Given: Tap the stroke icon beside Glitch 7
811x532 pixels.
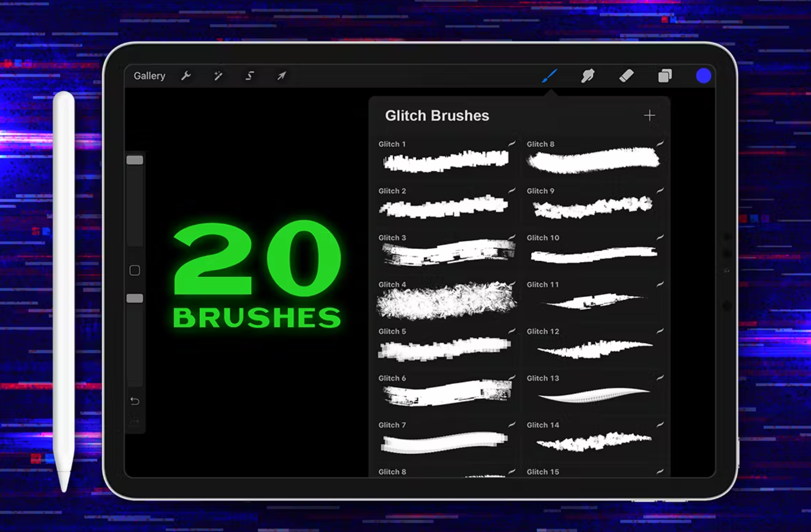Looking at the screenshot, I should tap(512, 424).
